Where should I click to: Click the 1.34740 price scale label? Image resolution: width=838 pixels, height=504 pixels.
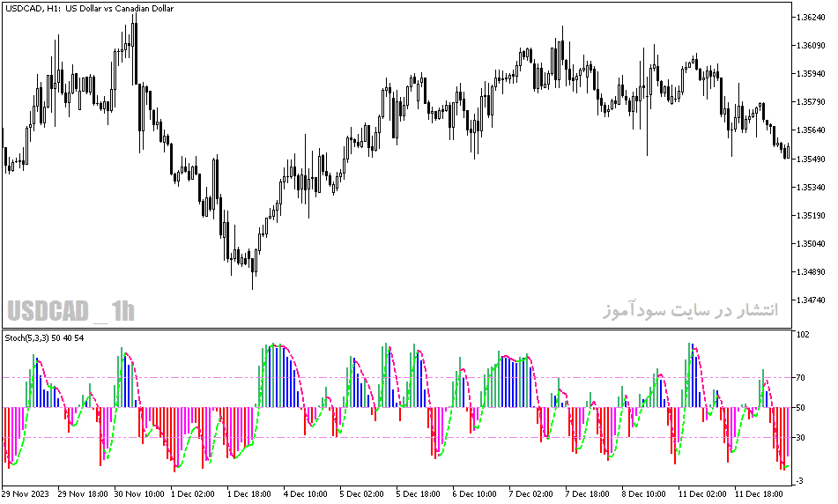pos(810,300)
